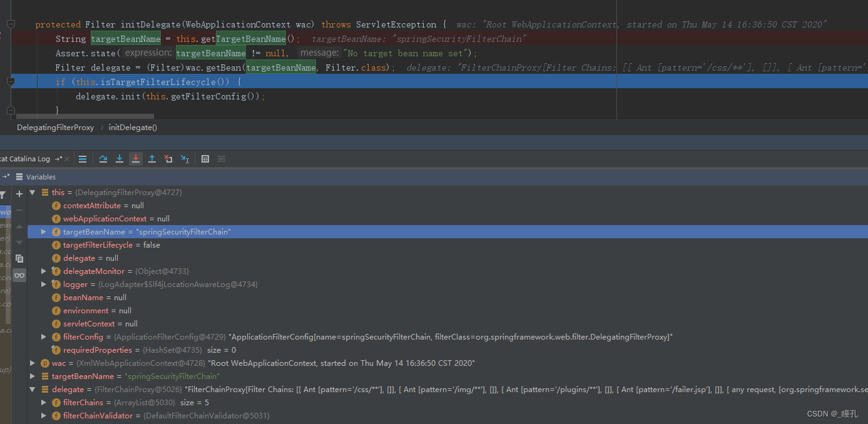Click the duplicate watch copy icon

coord(19,258)
